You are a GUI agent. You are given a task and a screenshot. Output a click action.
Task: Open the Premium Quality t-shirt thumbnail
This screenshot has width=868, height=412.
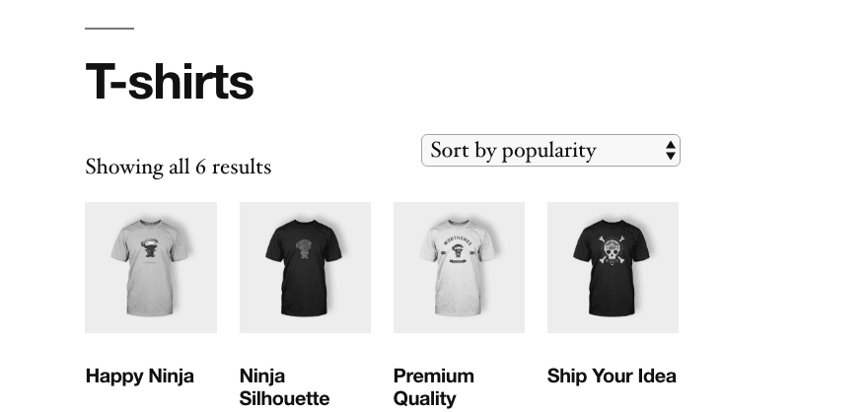point(459,267)
